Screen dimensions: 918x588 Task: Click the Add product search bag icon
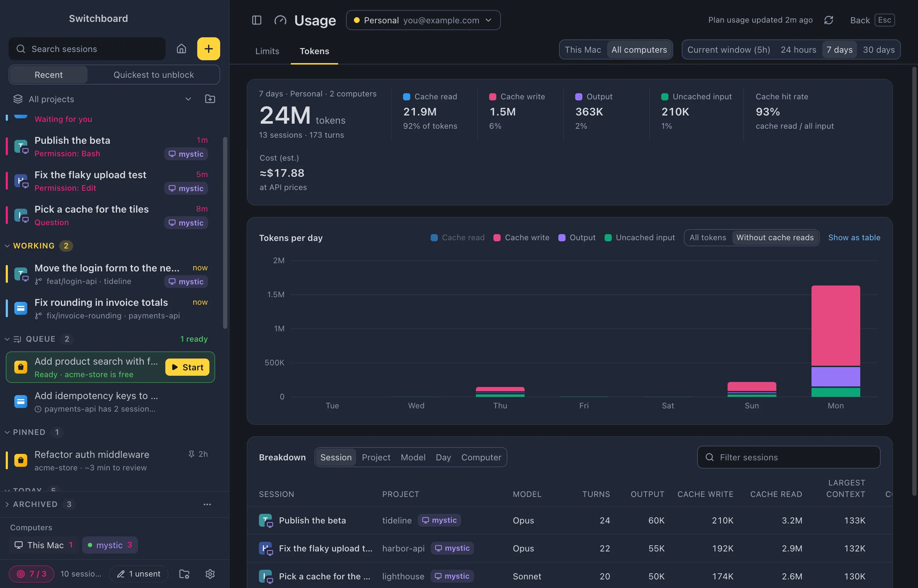tap(21, 367)
